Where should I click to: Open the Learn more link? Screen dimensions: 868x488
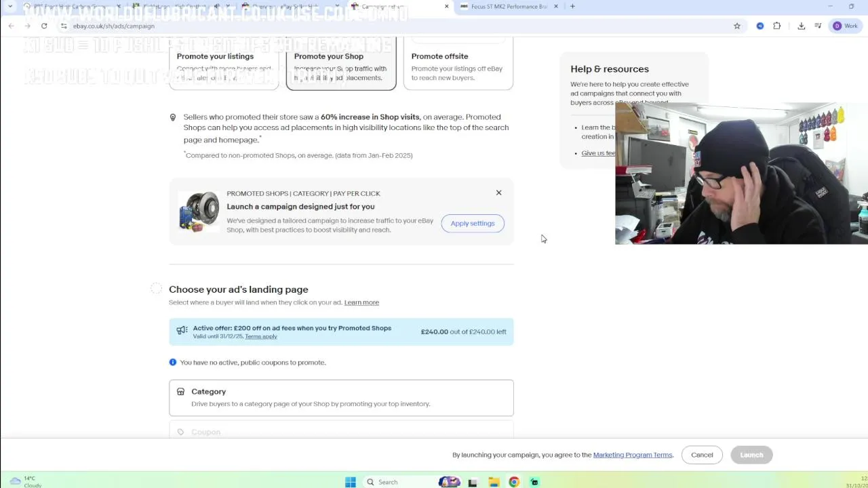coord(361,302)
